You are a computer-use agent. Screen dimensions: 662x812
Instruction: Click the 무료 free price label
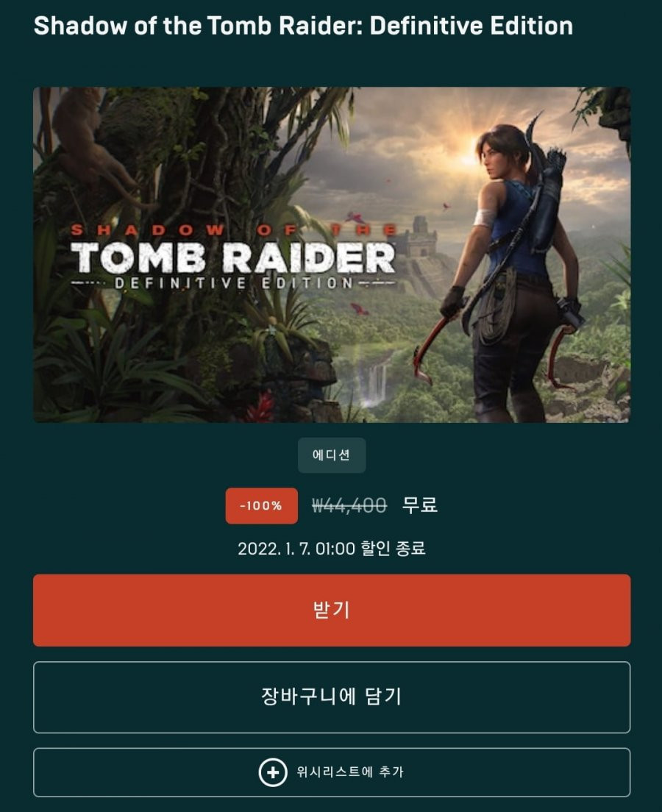point(420,505)
